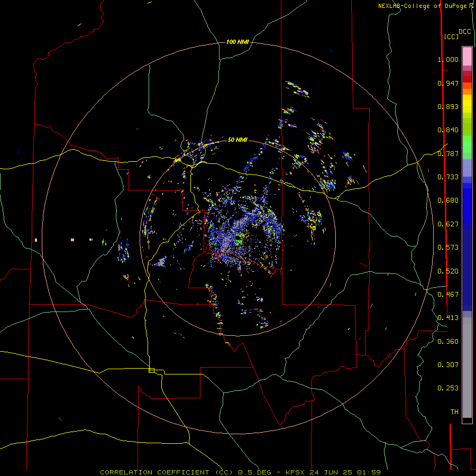Click the 50 NMI range ring label
This screenshot has width=476, height=476.
click(237, 140)
